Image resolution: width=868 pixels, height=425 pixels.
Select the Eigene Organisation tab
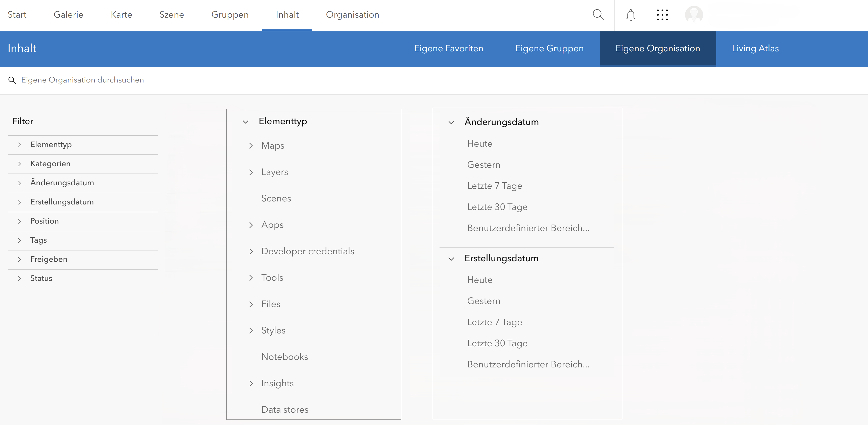click(658, 48)
